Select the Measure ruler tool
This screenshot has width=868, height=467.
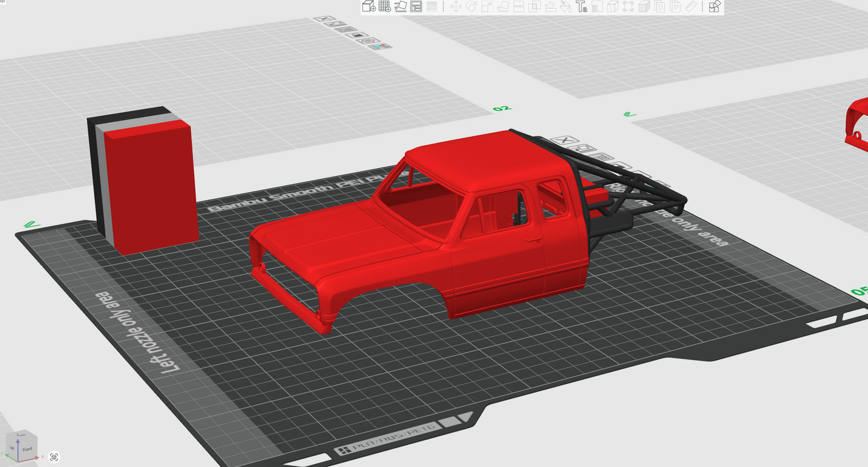click(x=691, y=7)
